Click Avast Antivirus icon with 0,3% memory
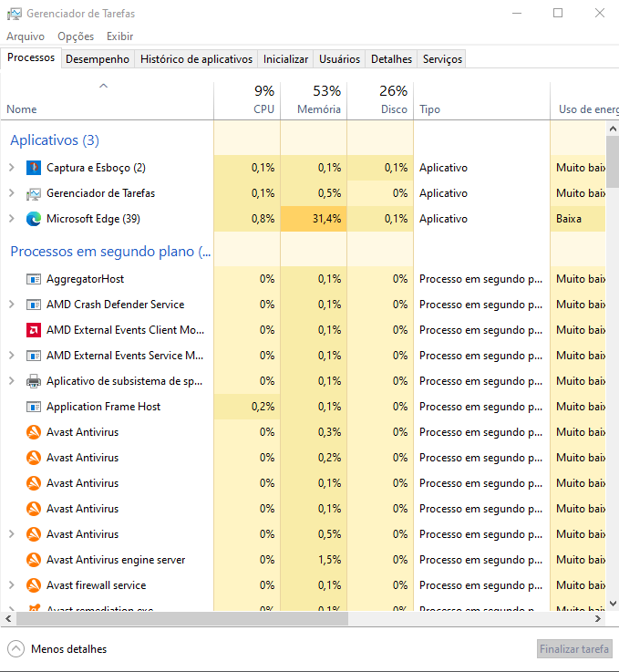Viewport: 619px width, 672px height. pos(34,432)
